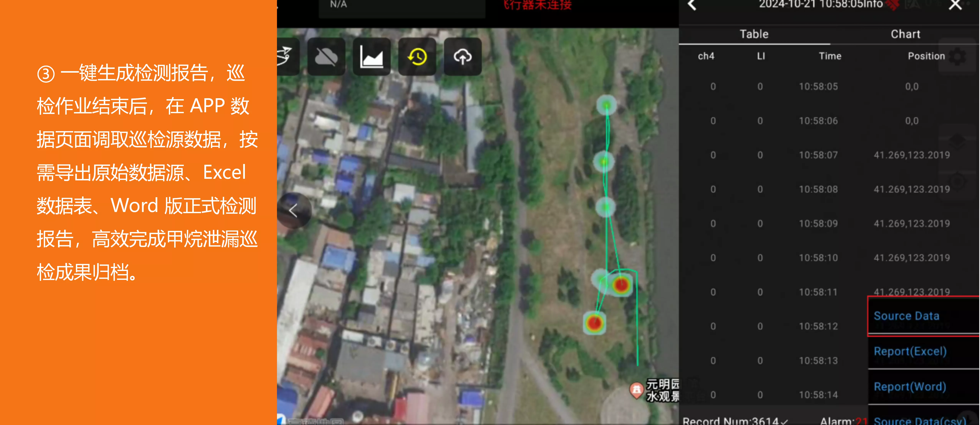Screen dimensions: 980x425
Task: Toggle the offline cloud icon
Action: [x=326, y=57]
